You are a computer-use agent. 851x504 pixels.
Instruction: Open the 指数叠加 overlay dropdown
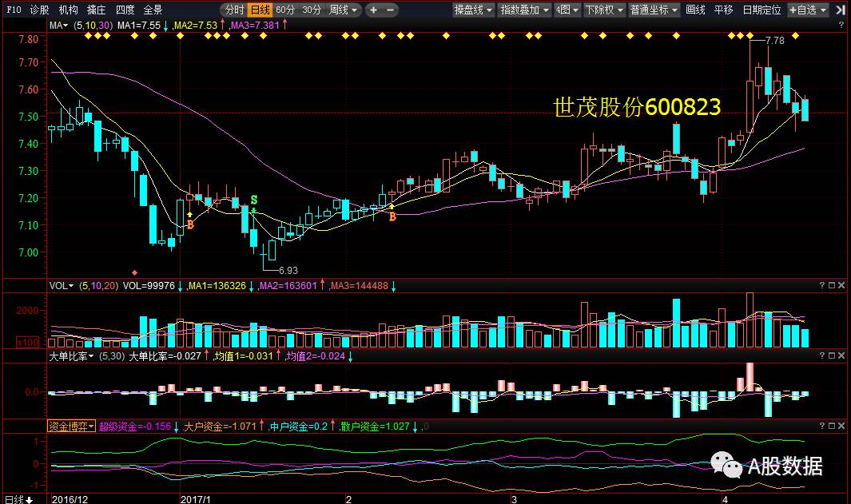pos(525,10)
